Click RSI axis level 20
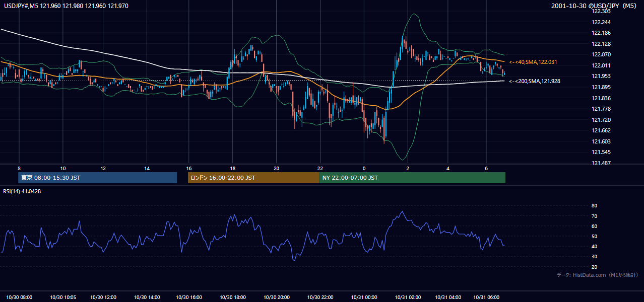Image resolution: width=644 pixels, height=302 pixels. tap(594, 267)
